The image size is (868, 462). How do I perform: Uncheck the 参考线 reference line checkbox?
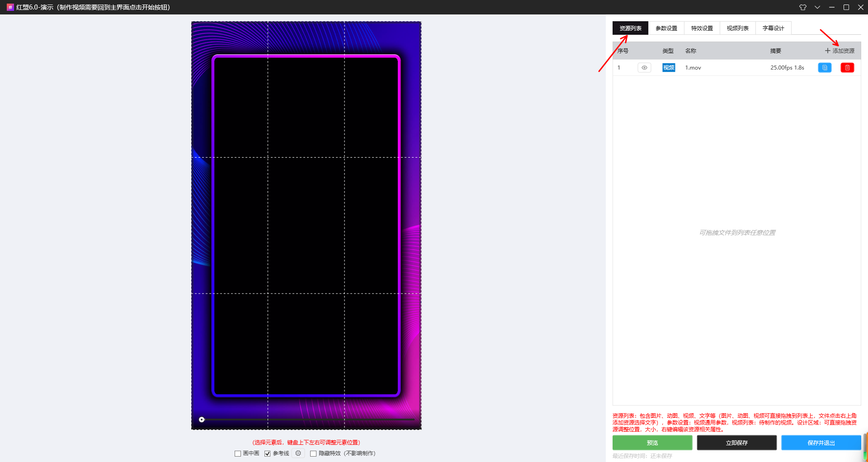tap(268, 453)
